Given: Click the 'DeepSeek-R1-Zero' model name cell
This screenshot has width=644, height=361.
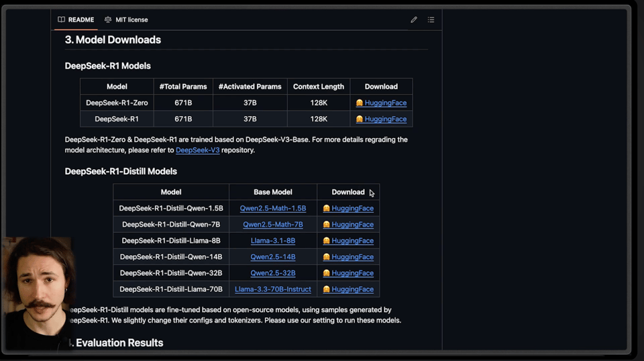Looking at the screenshot, I should pos(117,103).
